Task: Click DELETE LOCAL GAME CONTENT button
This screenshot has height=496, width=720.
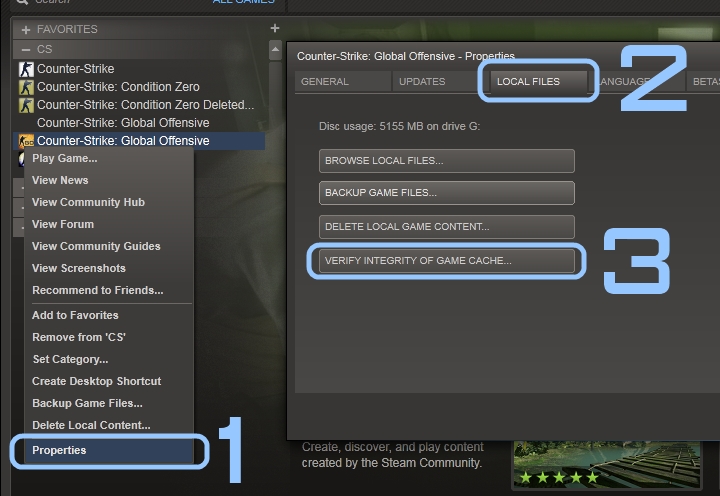Action: 447,227
